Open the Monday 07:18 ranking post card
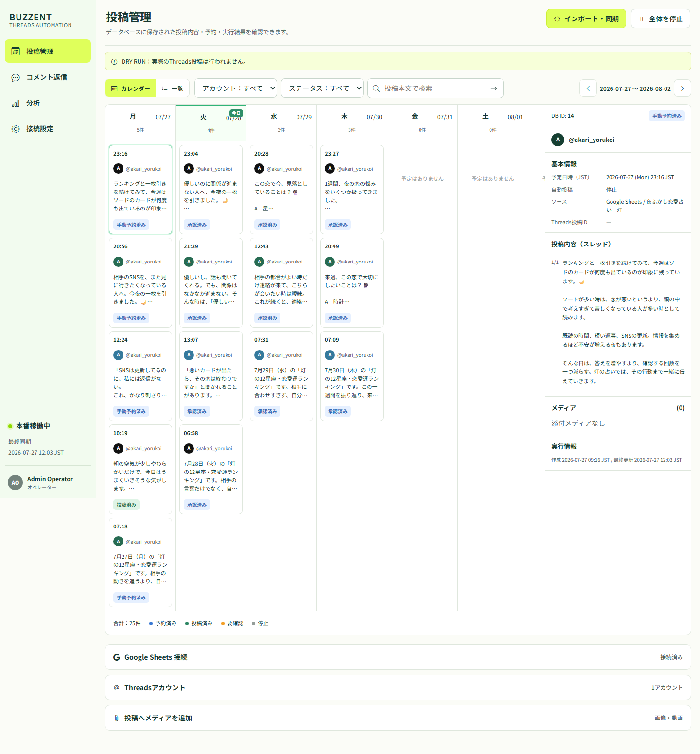The height and width of the screenshot is (754, 700). pyautogui.click(x=140, y=562)
